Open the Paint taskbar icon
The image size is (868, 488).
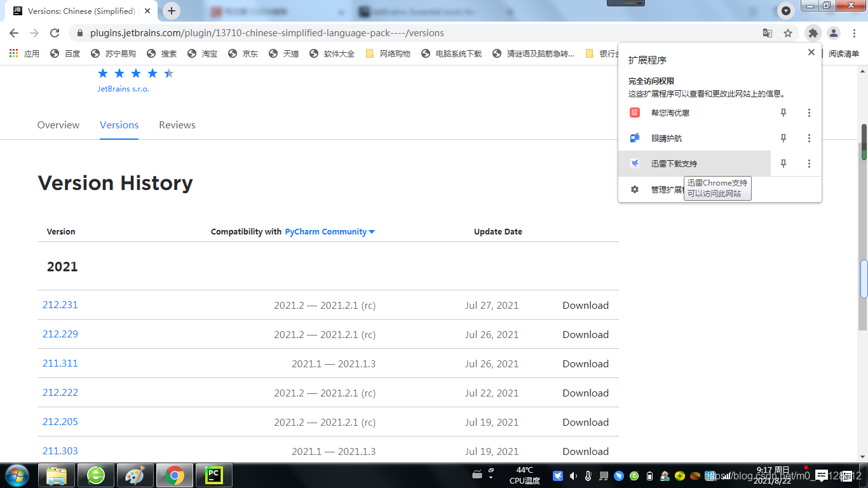pos(135,475)
